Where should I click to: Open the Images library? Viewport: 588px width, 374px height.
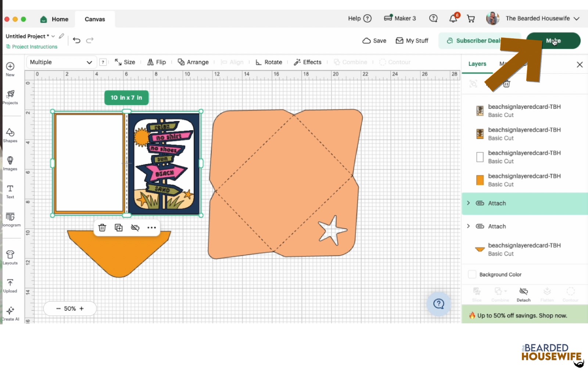click(10, 163)
